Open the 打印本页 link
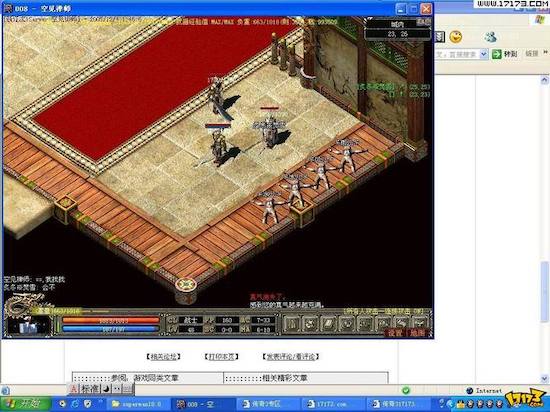This screenshot has height=412, width=550. [x=221, y=357]
